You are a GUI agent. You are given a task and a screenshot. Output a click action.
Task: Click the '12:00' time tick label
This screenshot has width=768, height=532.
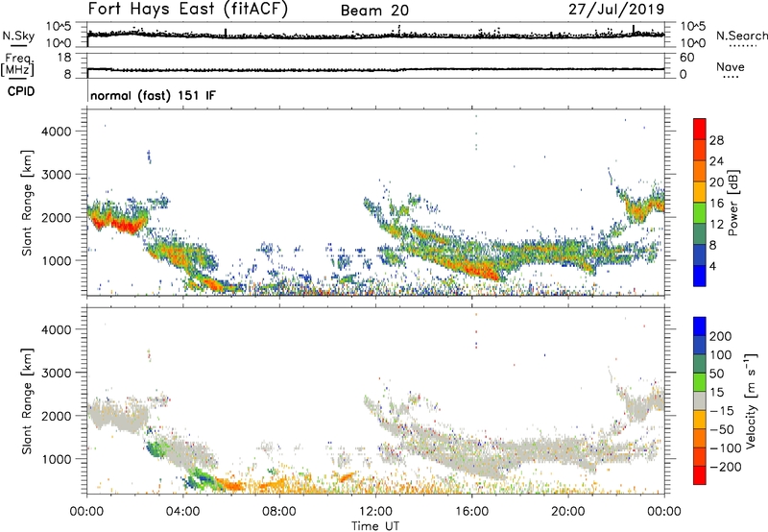click(x=375, y=512)
